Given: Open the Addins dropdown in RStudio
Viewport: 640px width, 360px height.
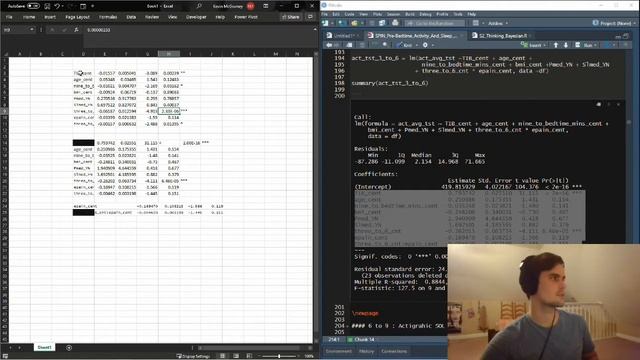Looking at the screenshot, I should tap(498, 23).
